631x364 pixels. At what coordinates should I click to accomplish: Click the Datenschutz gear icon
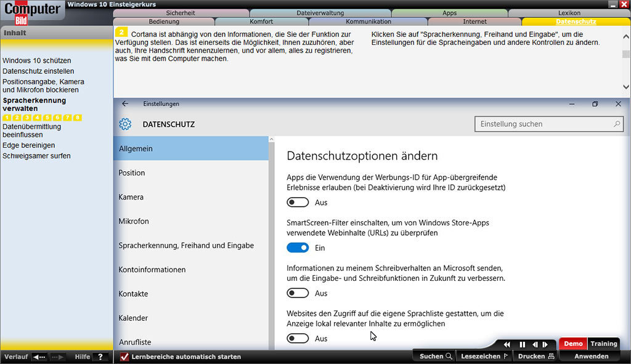125,124
